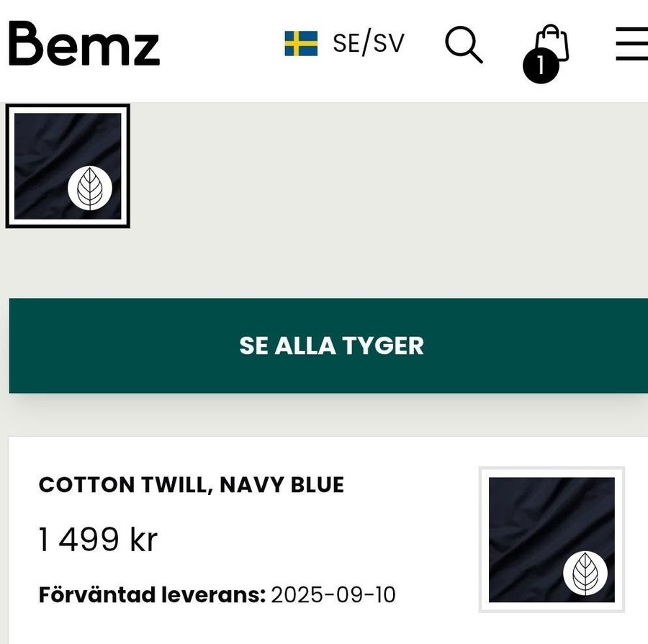Open the hamburger menu
This screenshot has height=644, width=648.
click(x=631, y=44)
